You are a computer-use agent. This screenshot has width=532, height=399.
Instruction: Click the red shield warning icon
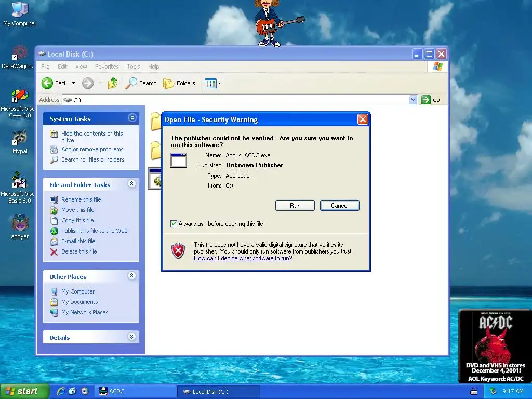[x=178, y=251]
